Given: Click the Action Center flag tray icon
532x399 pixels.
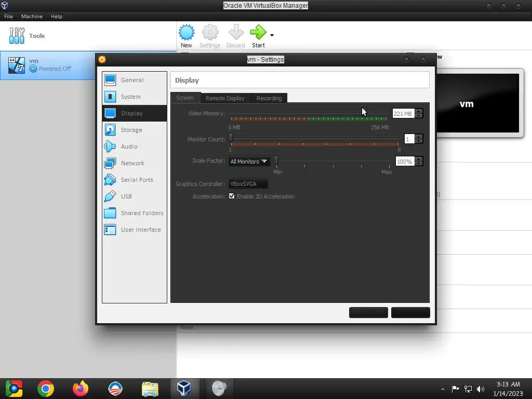Looking at the screenshot, I should point(455,389).
